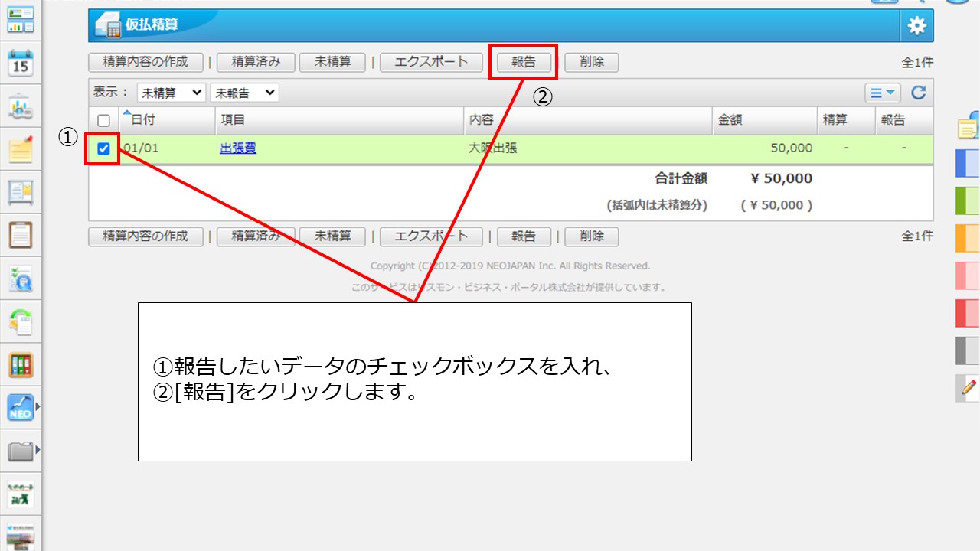Click the (¥ 50,000) unsettled amount value
The image size is (980, 551).
776,205
